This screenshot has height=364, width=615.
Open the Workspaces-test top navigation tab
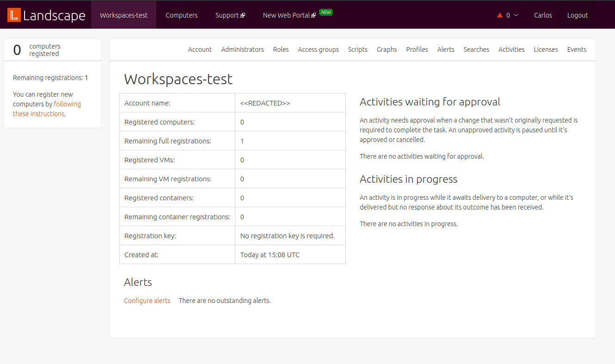[124, 15]
